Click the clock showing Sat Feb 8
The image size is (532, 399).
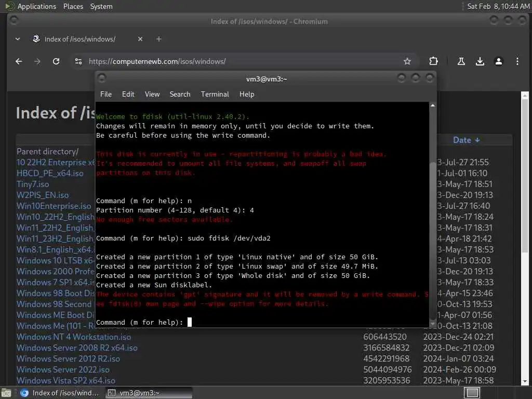click(498, 6)
